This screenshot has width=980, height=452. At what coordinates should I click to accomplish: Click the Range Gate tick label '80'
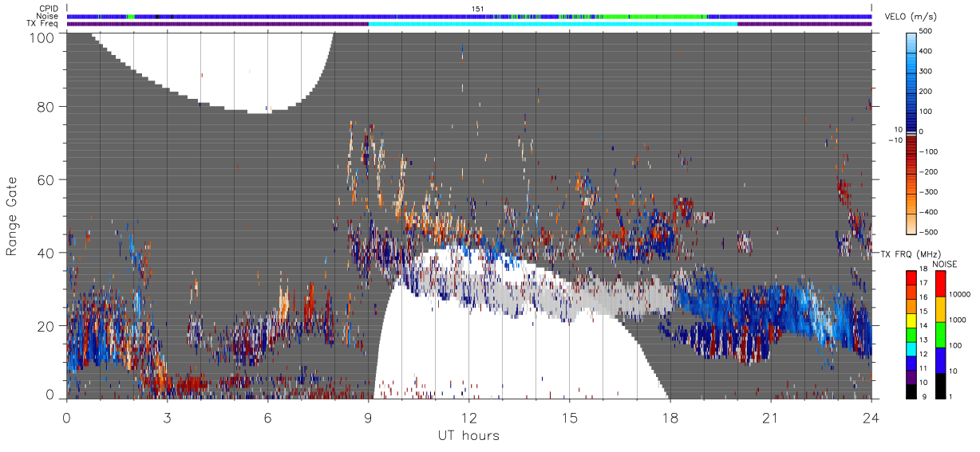(47, 106)
